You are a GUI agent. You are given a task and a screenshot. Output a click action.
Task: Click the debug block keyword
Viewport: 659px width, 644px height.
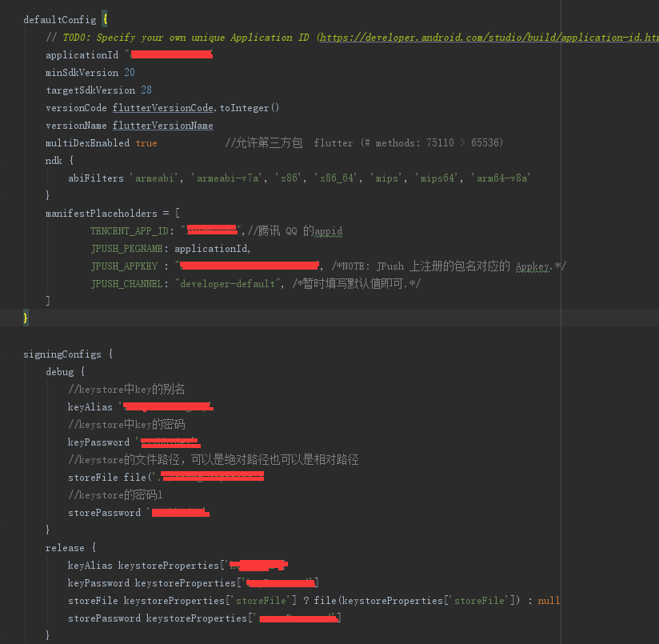[60, 372]
